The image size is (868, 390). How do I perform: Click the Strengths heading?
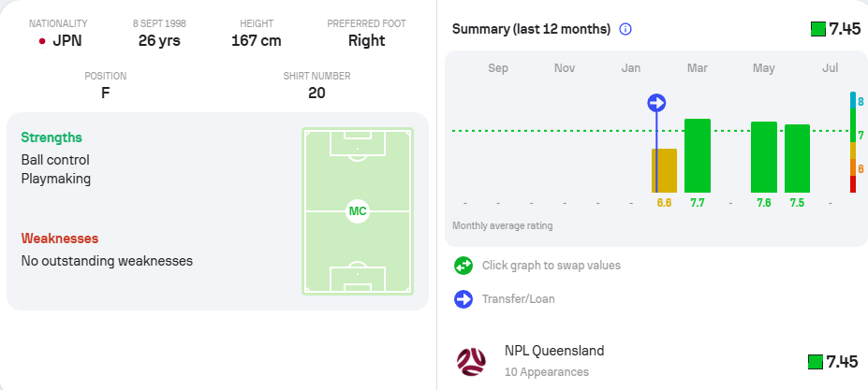coord(51,137)
